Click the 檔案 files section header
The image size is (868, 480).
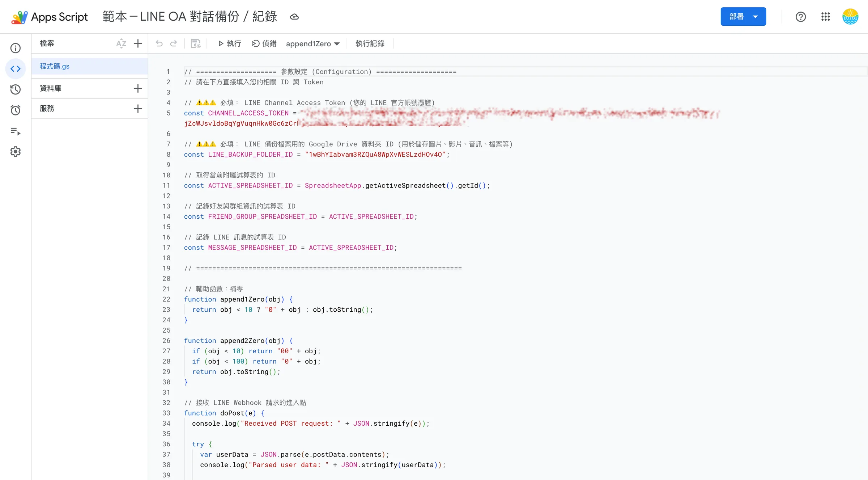tap(47, 43)
